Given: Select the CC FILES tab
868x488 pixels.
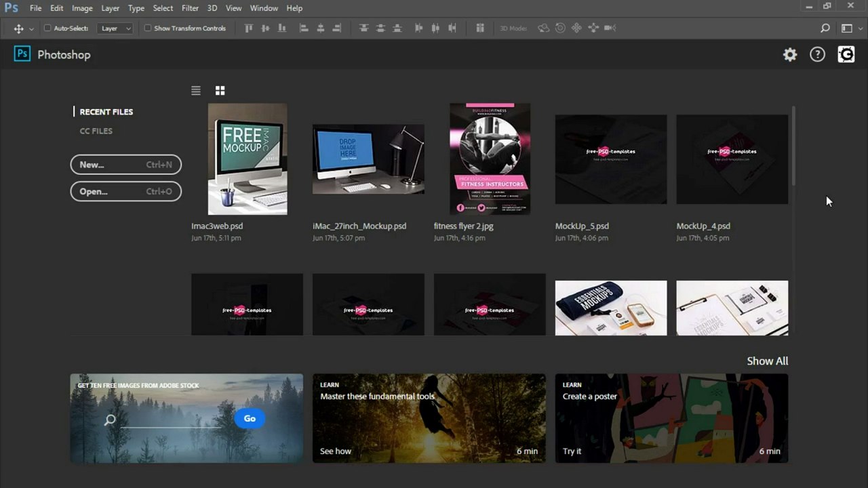Looking at the screenshot, I should point(96,131).
